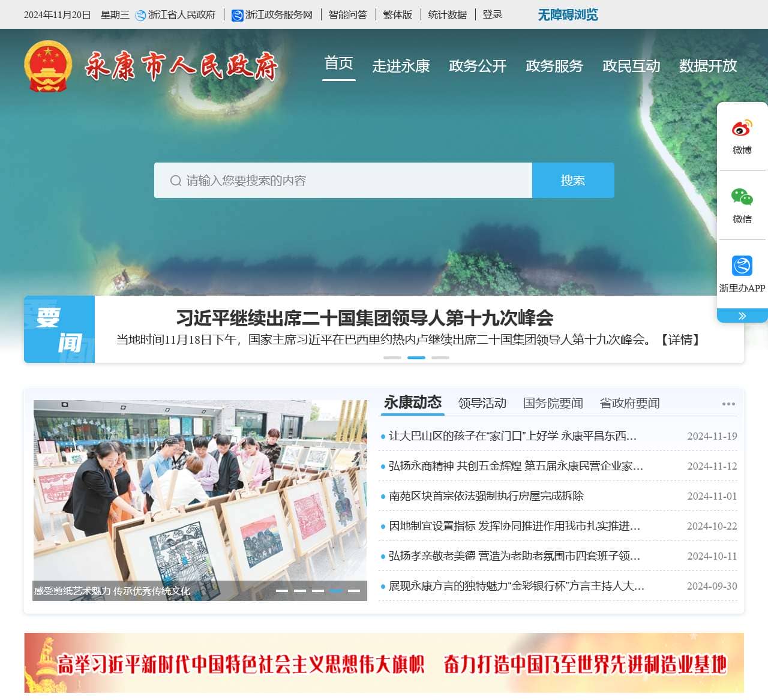Screen dimensions: 768x700
Task: Select the second photo slideshow indicator
Action: point(300,591)
